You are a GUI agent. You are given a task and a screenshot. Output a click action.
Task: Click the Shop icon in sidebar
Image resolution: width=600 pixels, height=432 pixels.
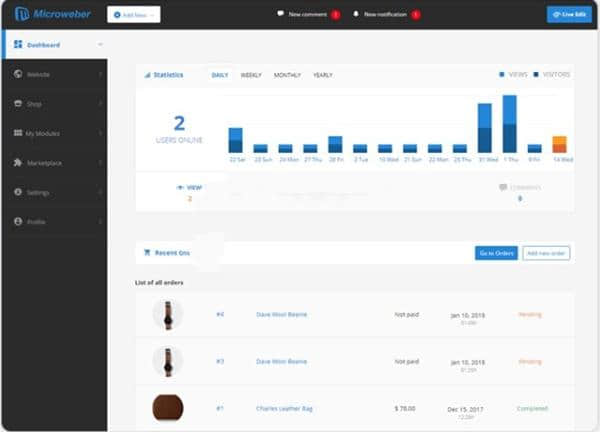pos(18,103)
